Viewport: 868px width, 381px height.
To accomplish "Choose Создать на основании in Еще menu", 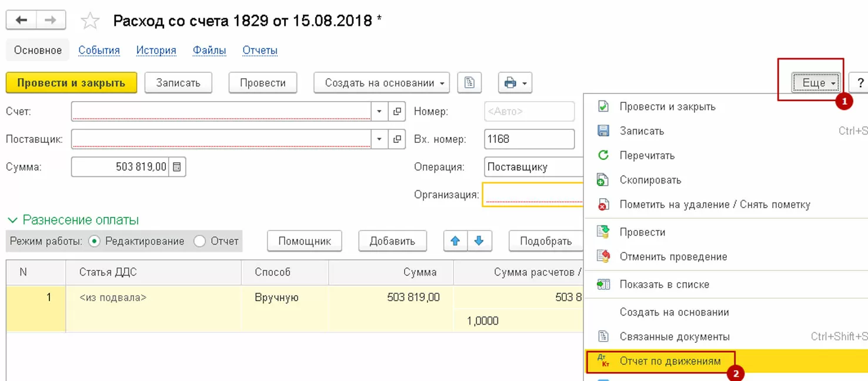I will click(726, 313).
